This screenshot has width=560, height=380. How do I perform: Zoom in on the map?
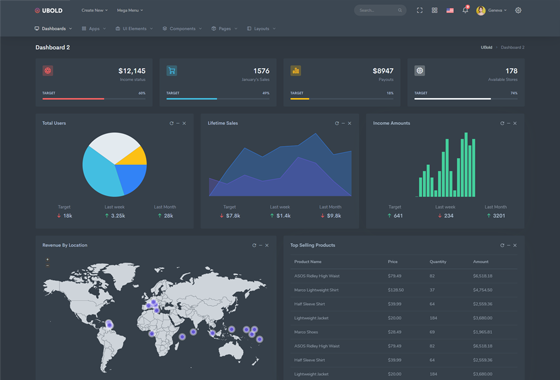coord(48,260)
